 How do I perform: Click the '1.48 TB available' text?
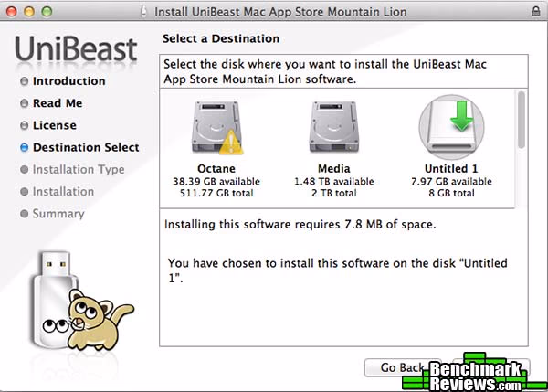coord(333,182)
